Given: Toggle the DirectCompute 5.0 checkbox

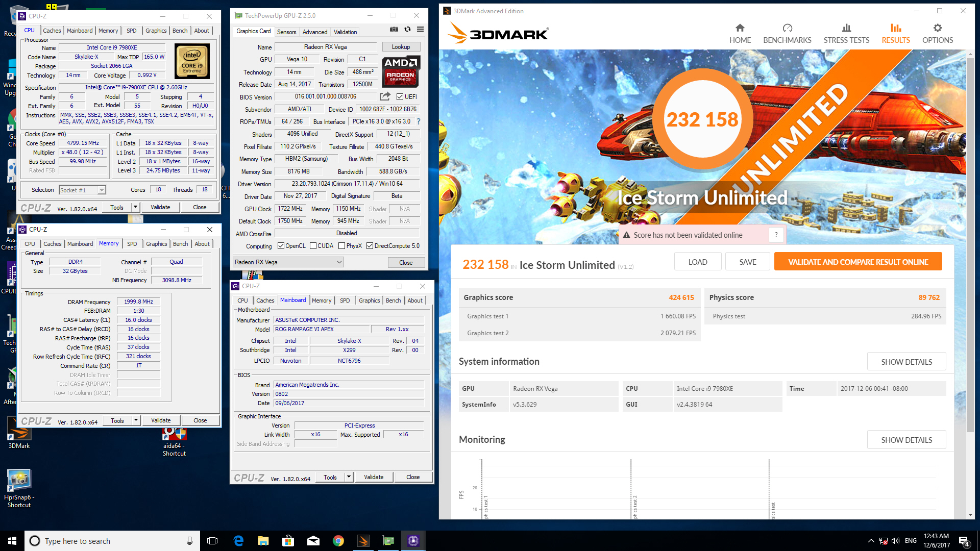Looking at the screenshot, I should [370, 246].
